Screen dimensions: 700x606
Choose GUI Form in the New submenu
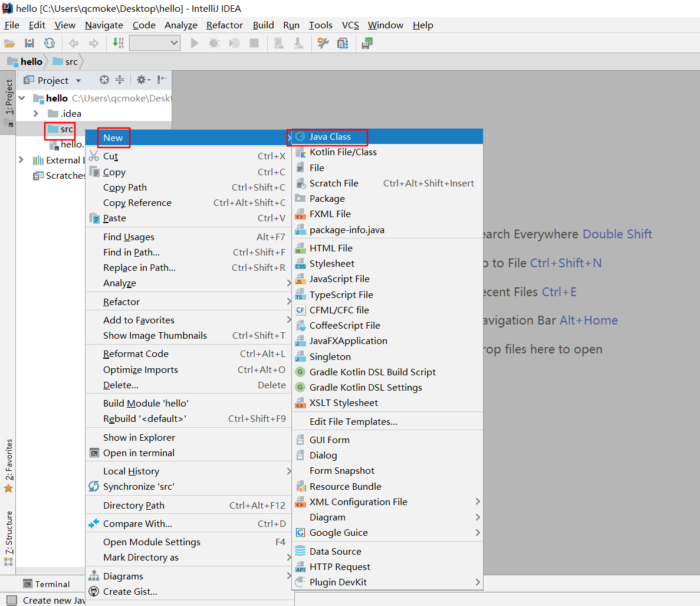click(387, 440)
